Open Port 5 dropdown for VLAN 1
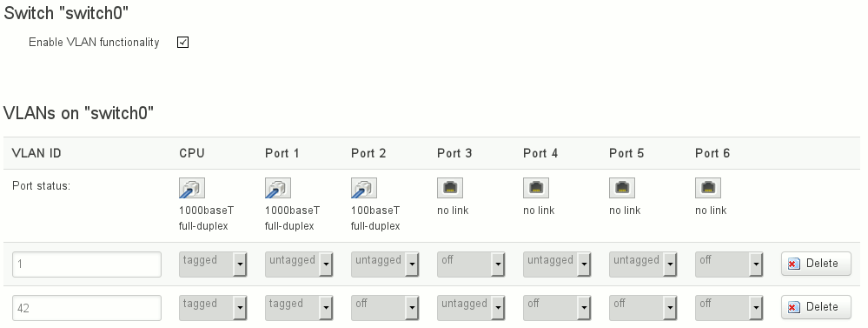 [x=643, y=264]
